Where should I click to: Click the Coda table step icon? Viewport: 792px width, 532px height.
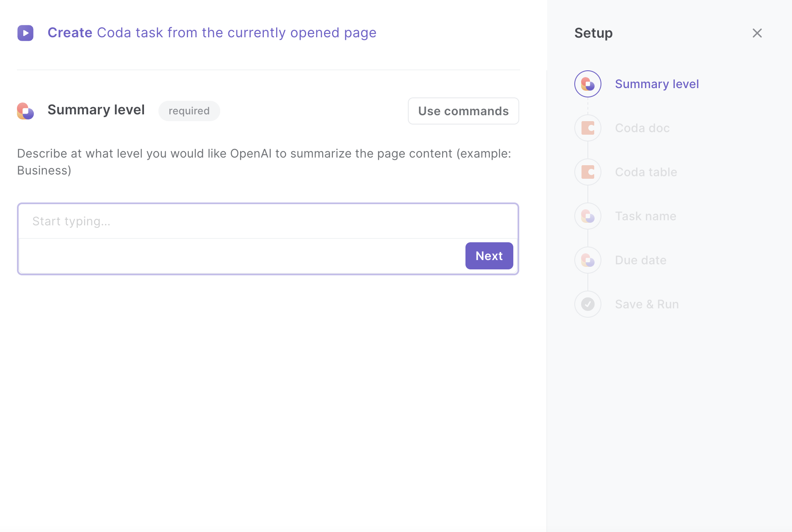tap(588, 172)
